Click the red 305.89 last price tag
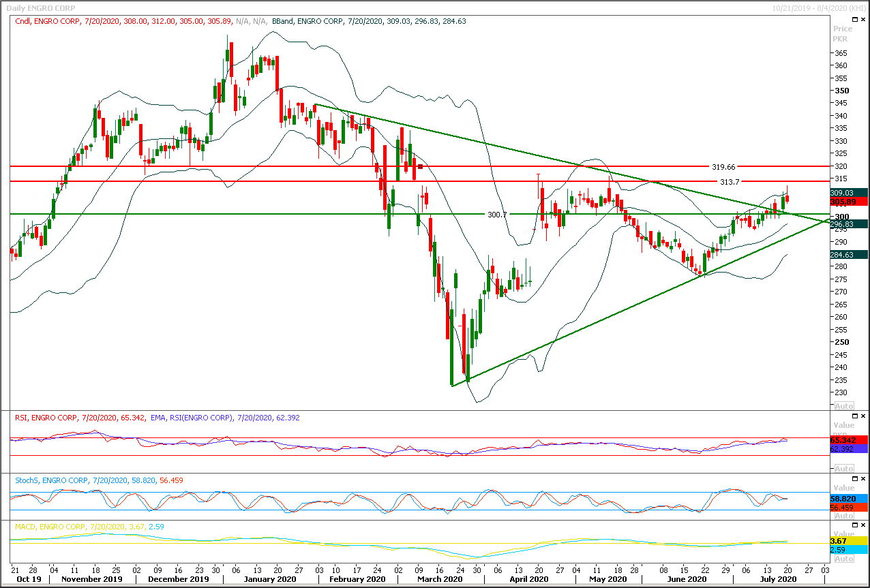This screenshot has height=588, width=870. 850,202
